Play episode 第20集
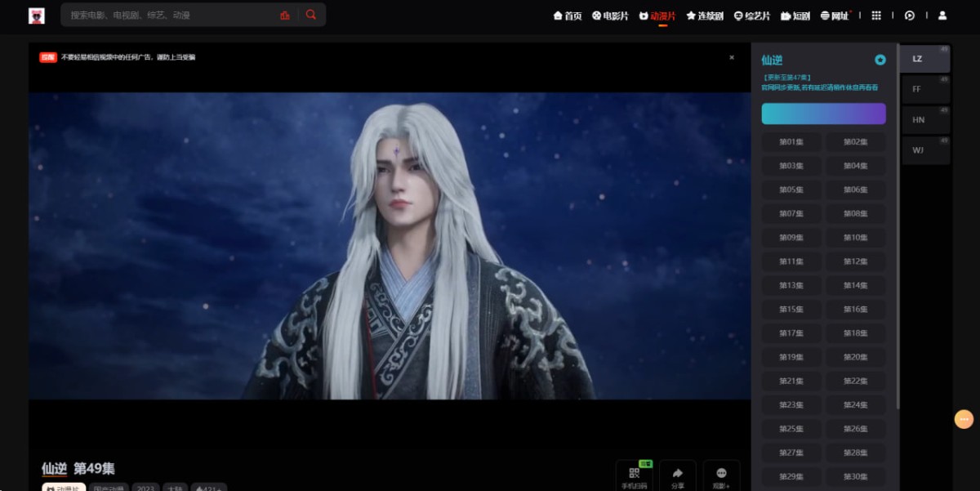The width and height of the screenshot is (980, 491). [x=855, y=357]
